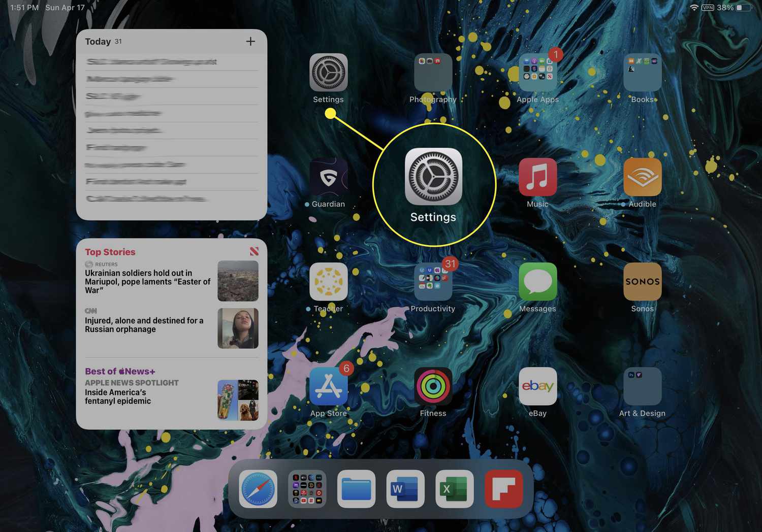Image resolution: width=762 pixels, height=532 pixels.
Task: Open the Files app in dock
Action: [356, 489]
